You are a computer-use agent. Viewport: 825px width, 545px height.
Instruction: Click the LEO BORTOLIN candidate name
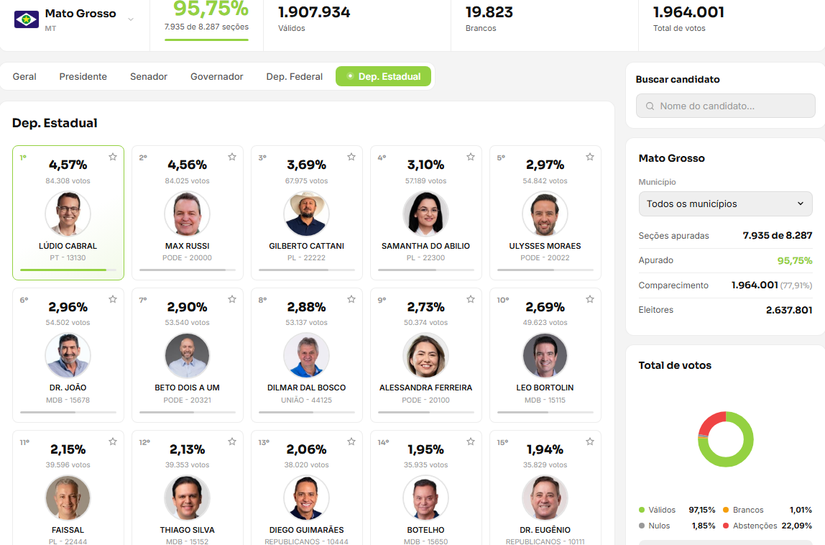(x=545, y=388)
